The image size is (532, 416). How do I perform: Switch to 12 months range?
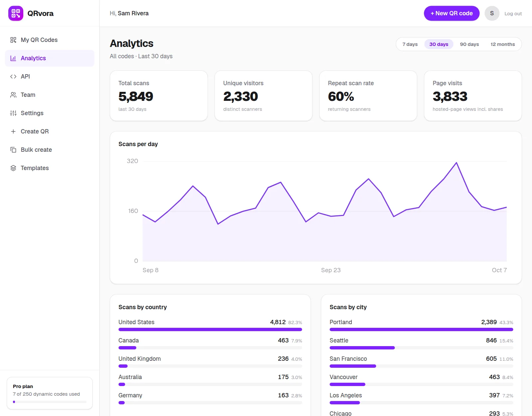tap(502, 44)
